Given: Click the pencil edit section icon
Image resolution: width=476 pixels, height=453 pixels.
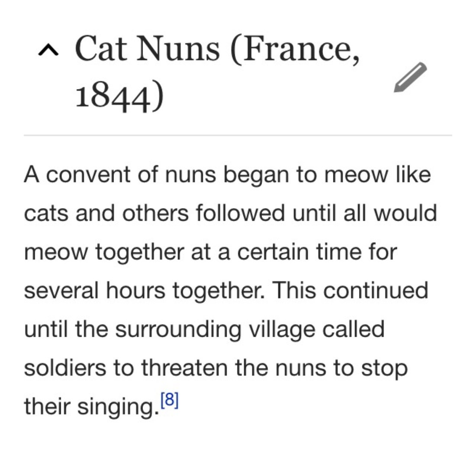Looking at the screenshot, I should pos(410,77).
